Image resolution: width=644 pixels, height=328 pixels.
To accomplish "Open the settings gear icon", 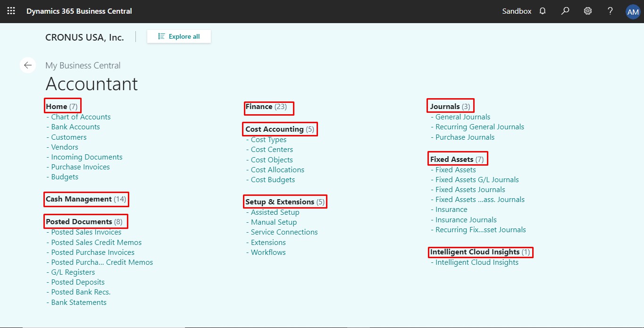I will pos(588,11).
